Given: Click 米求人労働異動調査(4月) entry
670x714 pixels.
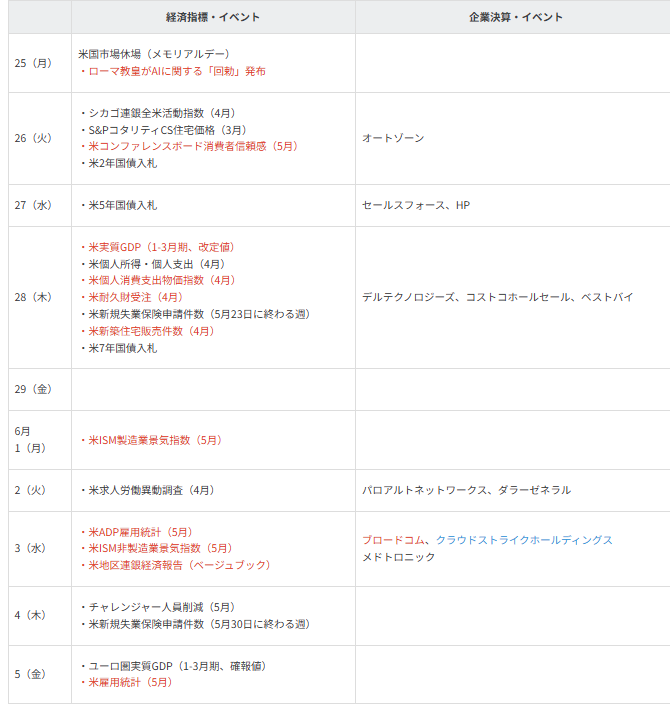Looking at the screenshot, I should click(x=147, y=490).
